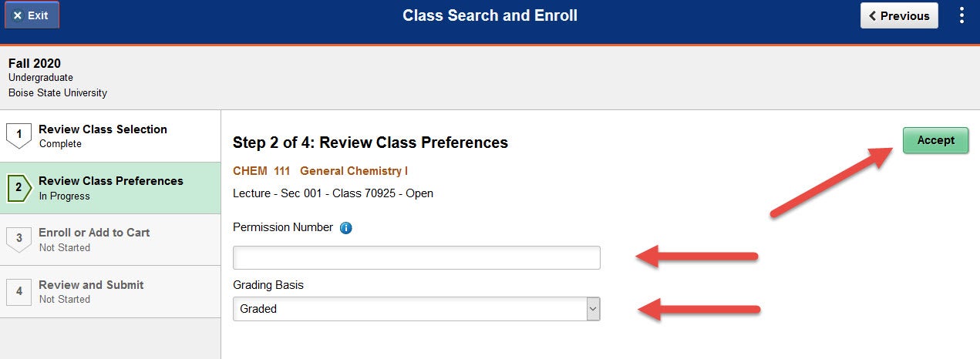Go back with the Previous button
The width and height of the screenshot is (980, 359).
(899, 15)
